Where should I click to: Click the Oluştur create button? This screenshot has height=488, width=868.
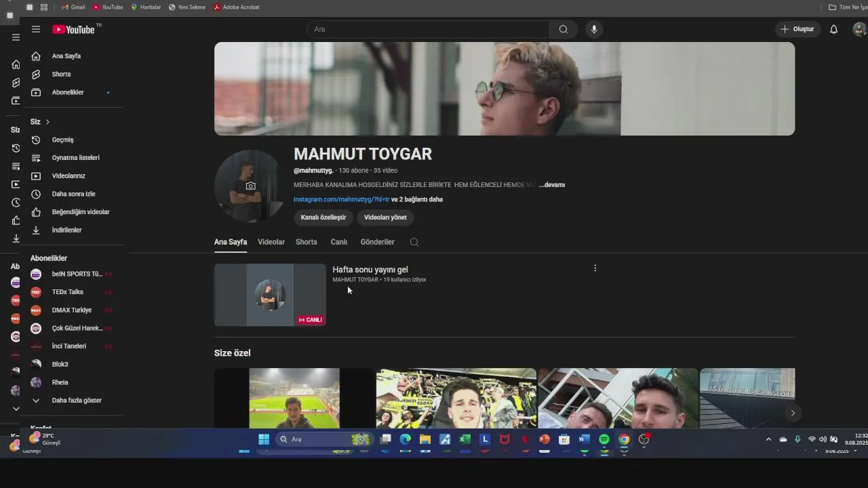pyautogui.click(x=797, y=29)
